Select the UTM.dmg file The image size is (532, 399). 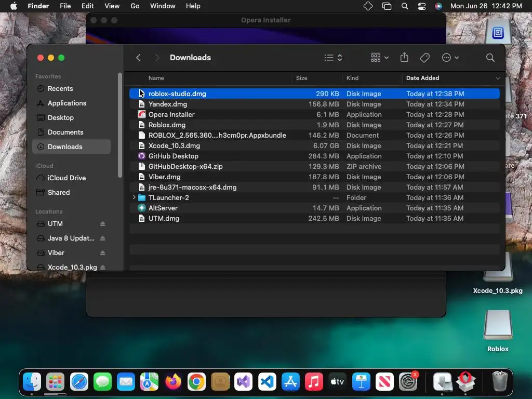[314, 219]
